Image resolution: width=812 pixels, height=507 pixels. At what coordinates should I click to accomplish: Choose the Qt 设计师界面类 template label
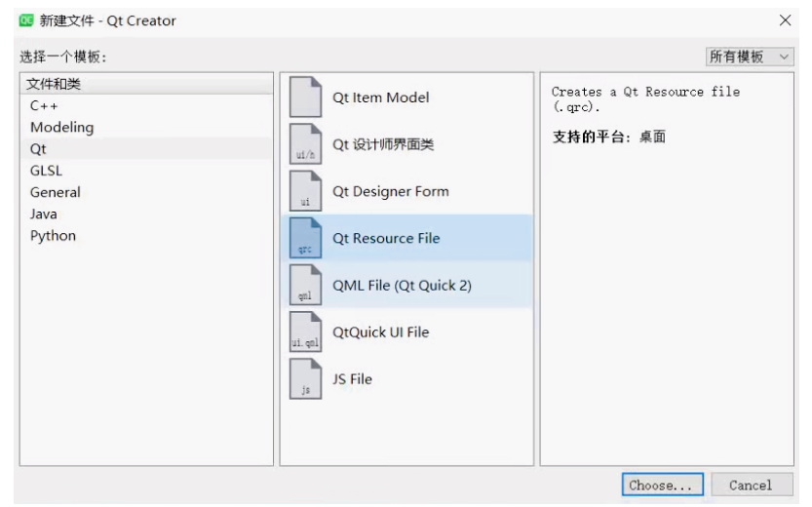coord(383,144)
